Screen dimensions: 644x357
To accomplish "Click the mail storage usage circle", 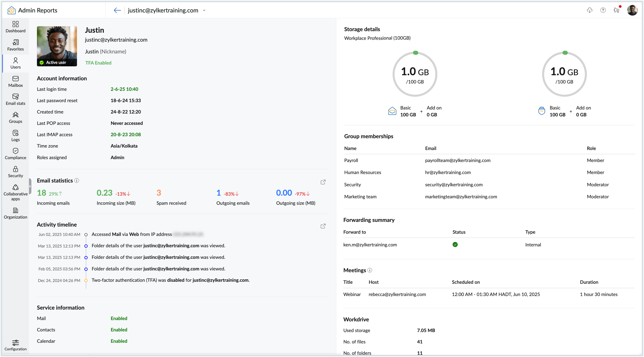I will point(415,74).
